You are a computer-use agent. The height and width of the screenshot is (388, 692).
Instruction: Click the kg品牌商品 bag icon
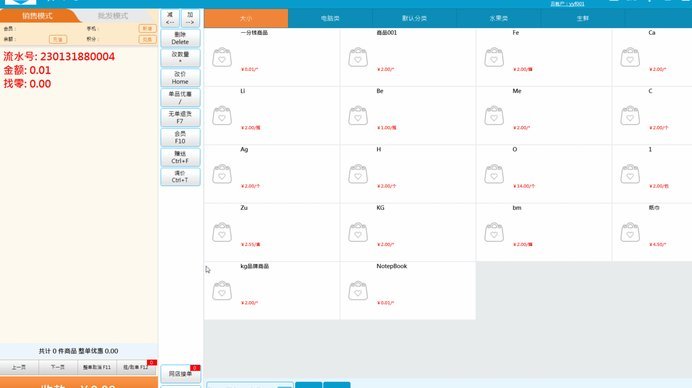(x=222, y=291)
